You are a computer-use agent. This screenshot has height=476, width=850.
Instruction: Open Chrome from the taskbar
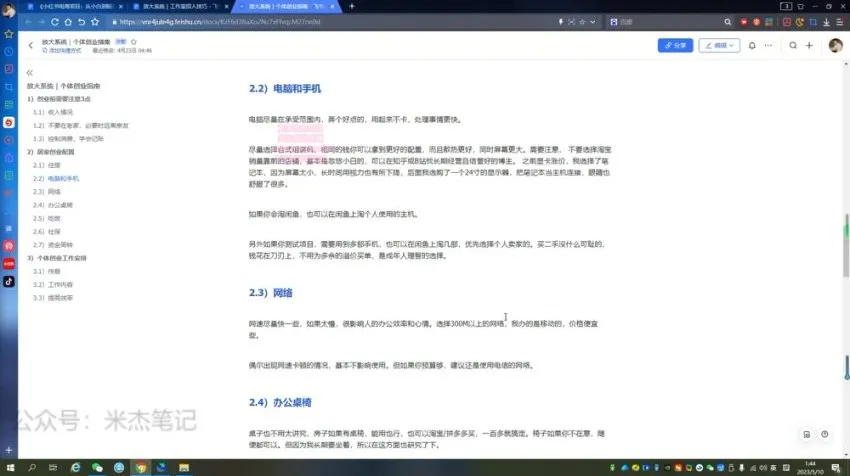tap(140, 467)
